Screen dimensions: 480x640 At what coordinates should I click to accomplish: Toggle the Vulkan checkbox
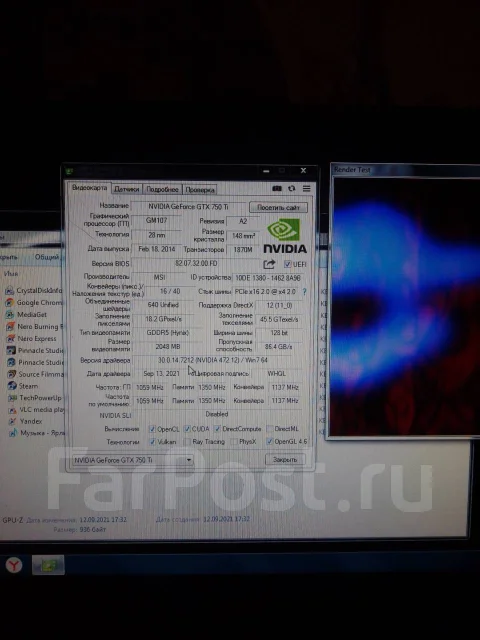tap(152, 442)
